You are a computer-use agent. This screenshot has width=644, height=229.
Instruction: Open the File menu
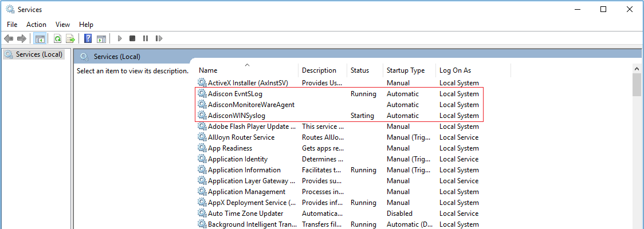12,25
